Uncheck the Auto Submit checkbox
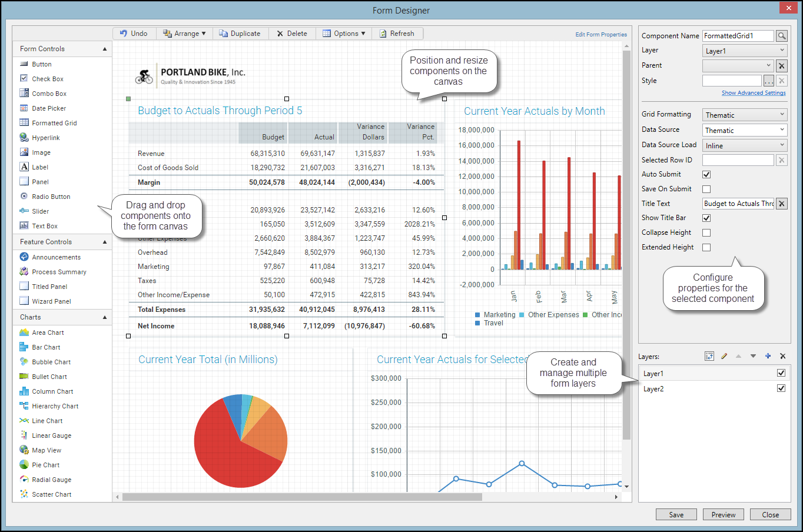Screen dimensions: 803x532 click(706, 174)
